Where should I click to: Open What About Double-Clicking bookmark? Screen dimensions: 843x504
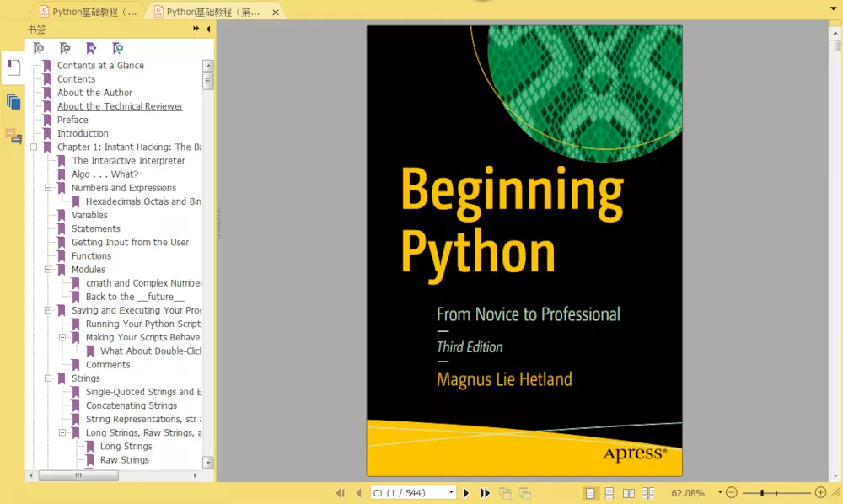(x=151, y=351)
